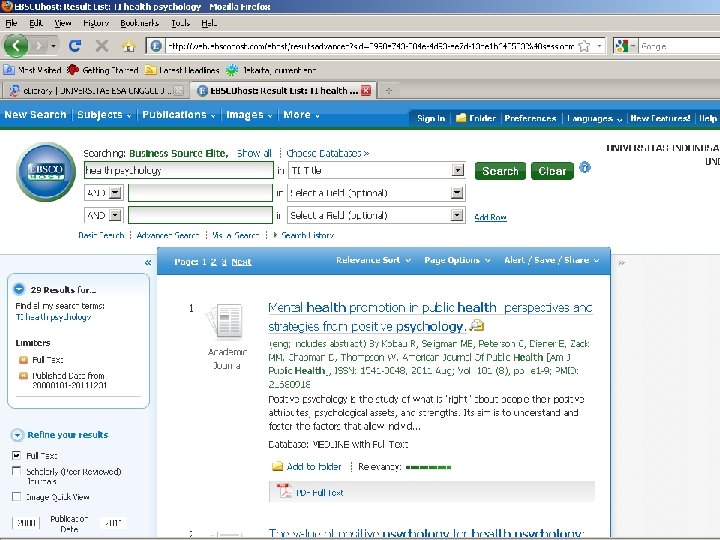Image resolution: width=720 pixels, height=540 pixels.
Task: Open the second AND operator dropdown
Action: click(x=115, y=215)
